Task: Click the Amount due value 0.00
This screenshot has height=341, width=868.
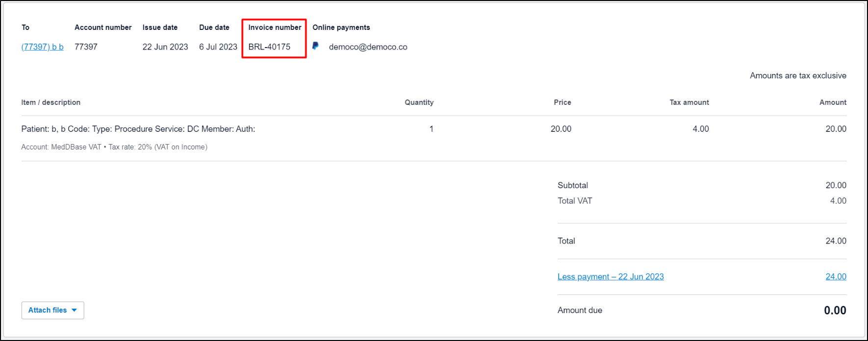Action: pos(835,311)
